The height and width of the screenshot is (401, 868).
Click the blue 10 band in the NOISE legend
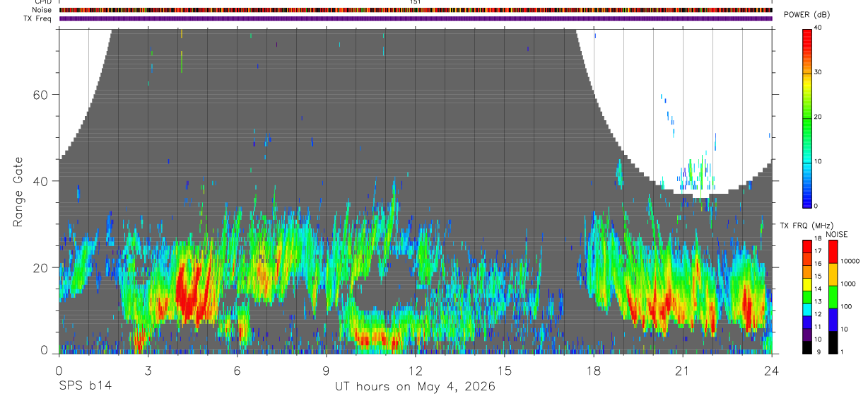[x=833, y=320]
